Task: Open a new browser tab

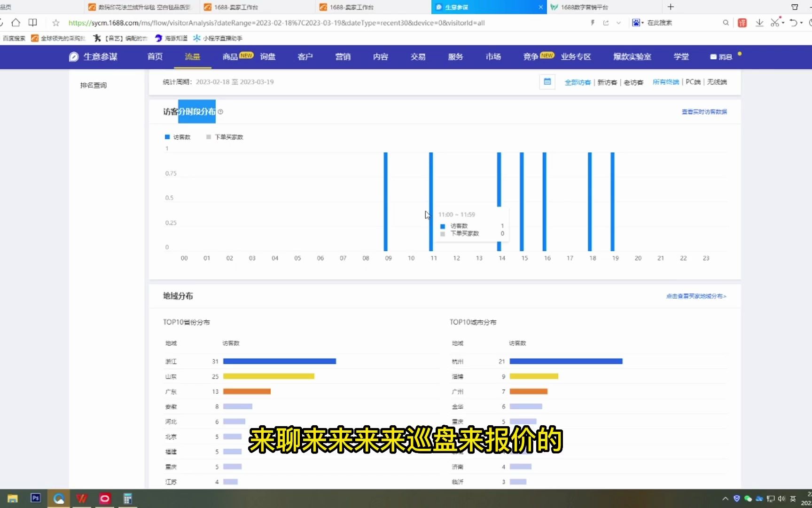Action: (671, 7)
